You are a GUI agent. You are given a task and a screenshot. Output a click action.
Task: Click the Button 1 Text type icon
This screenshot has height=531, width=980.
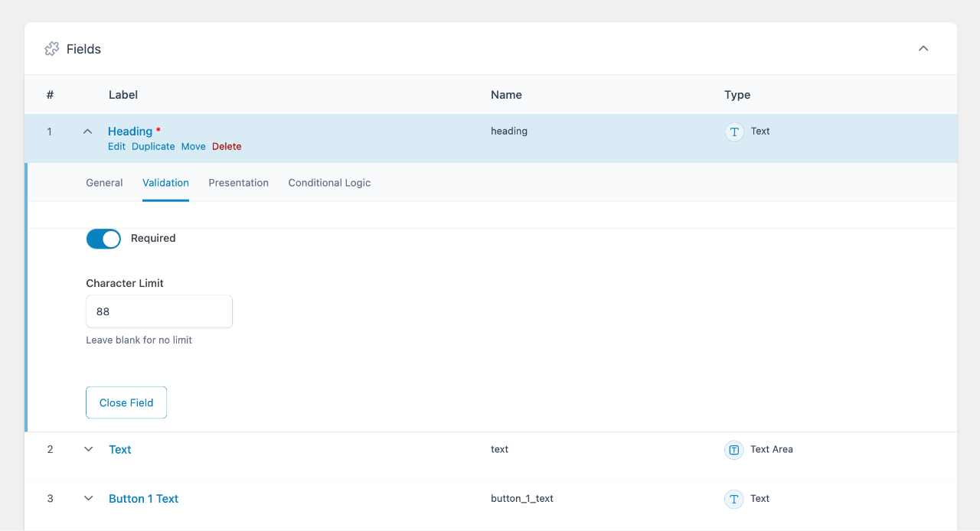[x=733, y=499]
